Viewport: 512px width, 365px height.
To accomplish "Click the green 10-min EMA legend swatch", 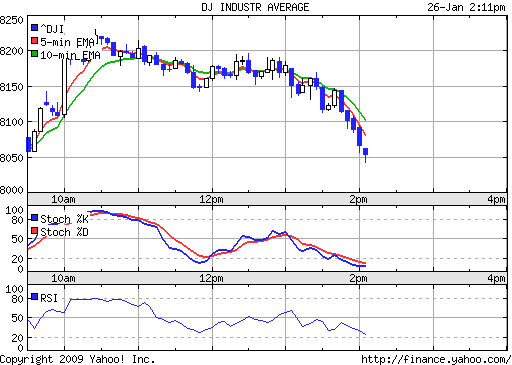I will tap(34, 53).
